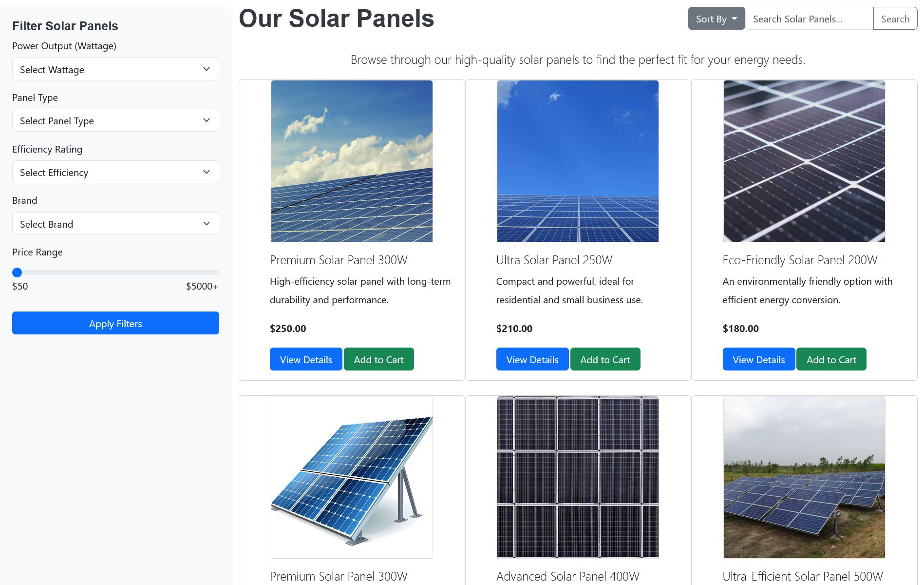The image size is (924, 585).
Task: Click the Ultra-Efficient Solar Panel 500W image
Action: point(804,477)
